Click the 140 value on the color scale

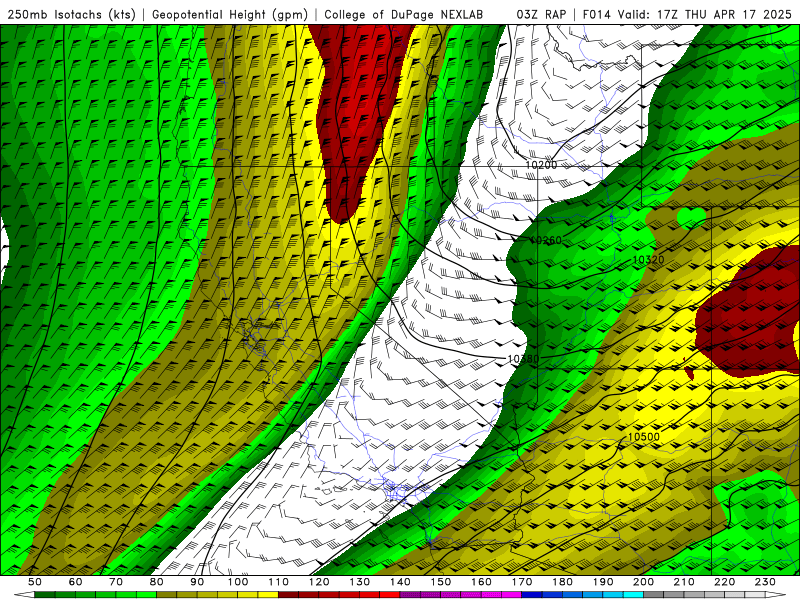click(401, 582)
